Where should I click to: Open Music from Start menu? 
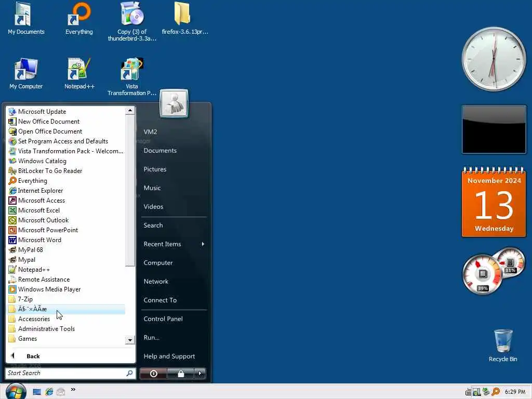point(152,188)
